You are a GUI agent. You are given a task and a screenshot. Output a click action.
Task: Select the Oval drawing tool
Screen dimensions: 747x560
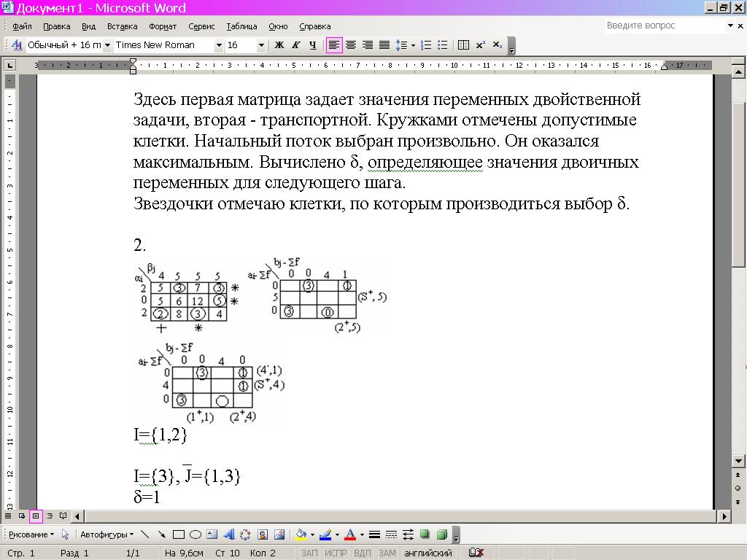[x=195, y=534]
